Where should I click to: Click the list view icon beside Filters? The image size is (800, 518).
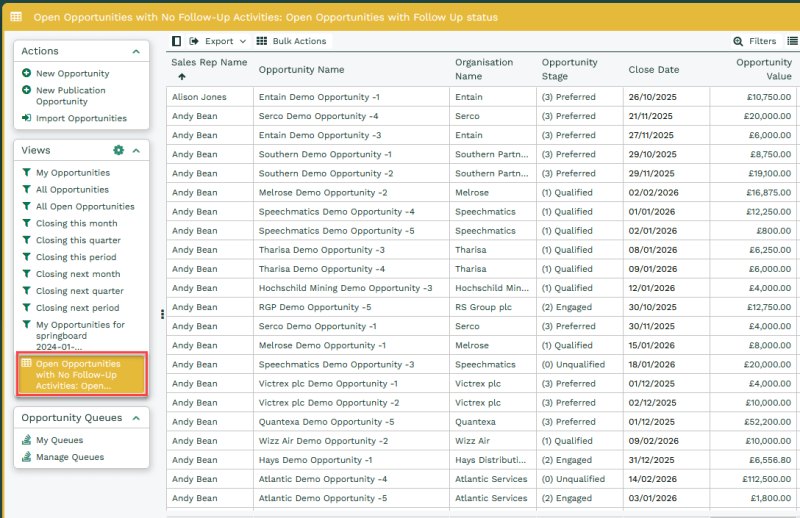[x=792, y=41]
